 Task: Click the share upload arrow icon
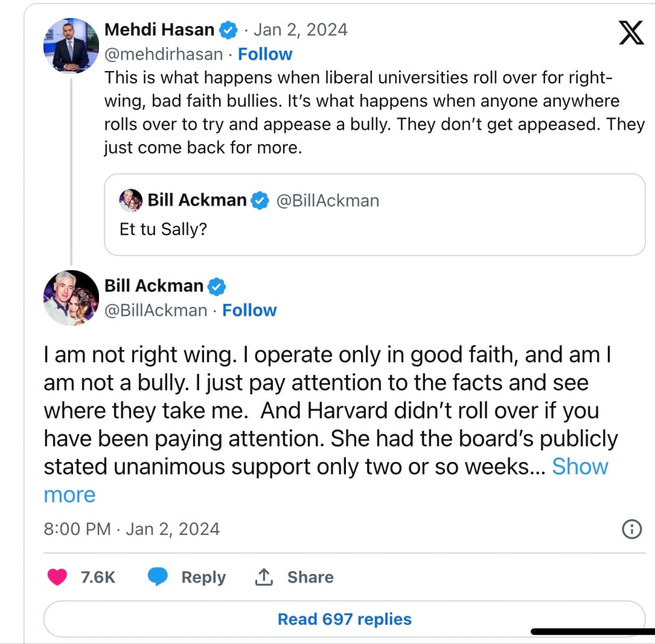point(263,577)
